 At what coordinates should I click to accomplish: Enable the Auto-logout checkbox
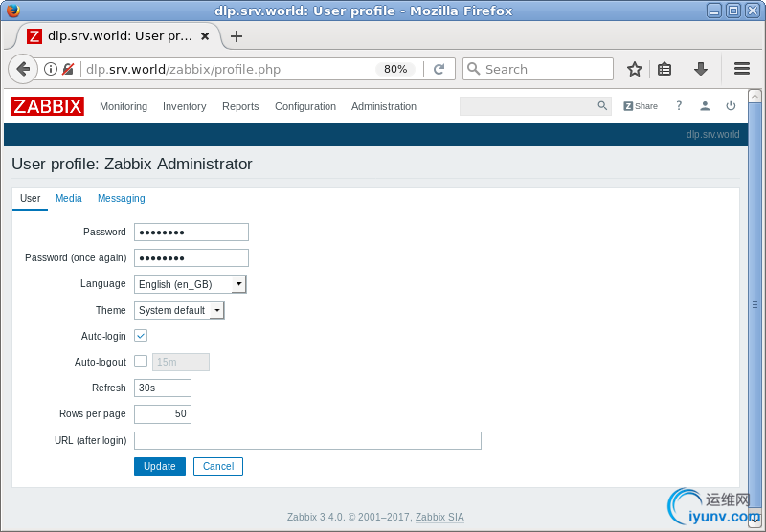[141, 361]
